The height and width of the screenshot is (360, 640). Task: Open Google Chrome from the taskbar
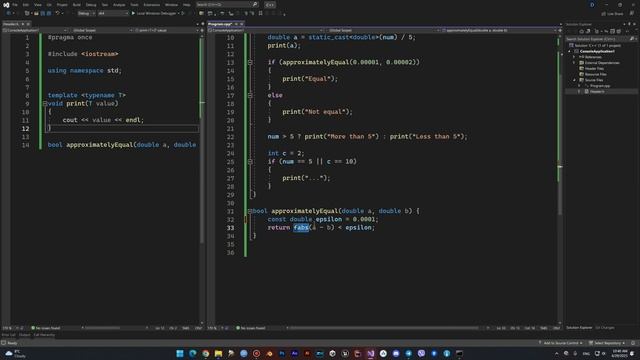[205, 353]
